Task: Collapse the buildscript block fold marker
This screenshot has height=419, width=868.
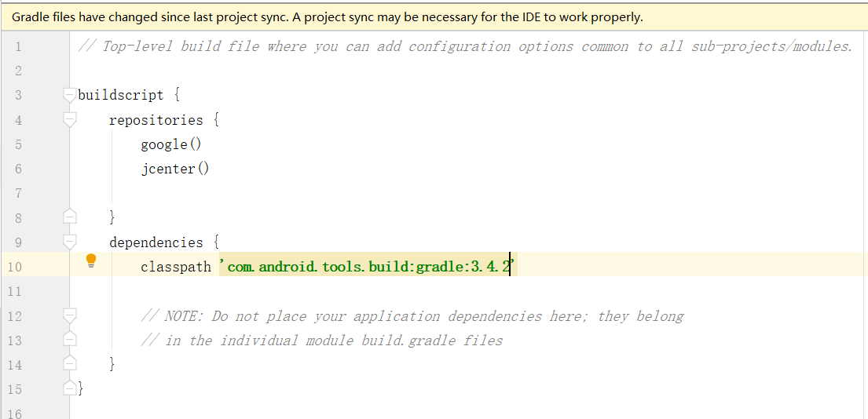Action: coord(69,96)
